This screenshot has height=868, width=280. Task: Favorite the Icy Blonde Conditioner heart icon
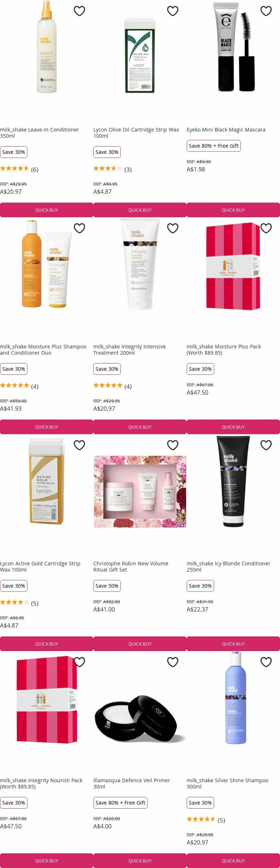266,445
